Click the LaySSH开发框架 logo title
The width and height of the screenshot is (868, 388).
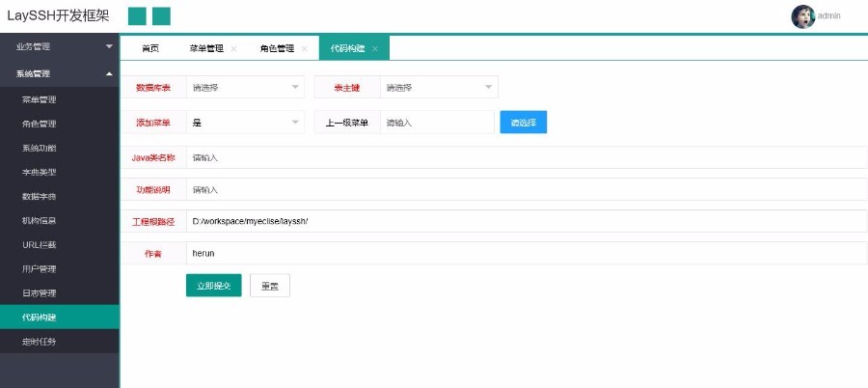pyautogui.click(x=58, y=16)
